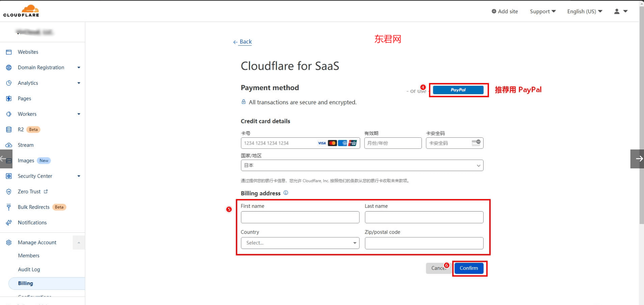Viewport: 644px width, 305px height.
Task: Open the English (US) language dropdown
Action: pyautogui.click(x=585, y=11)
